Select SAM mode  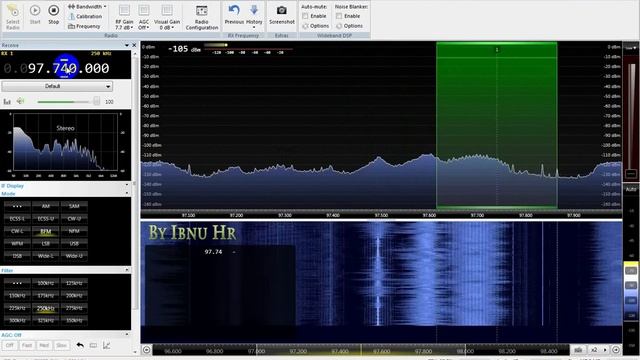coord(74,206)
